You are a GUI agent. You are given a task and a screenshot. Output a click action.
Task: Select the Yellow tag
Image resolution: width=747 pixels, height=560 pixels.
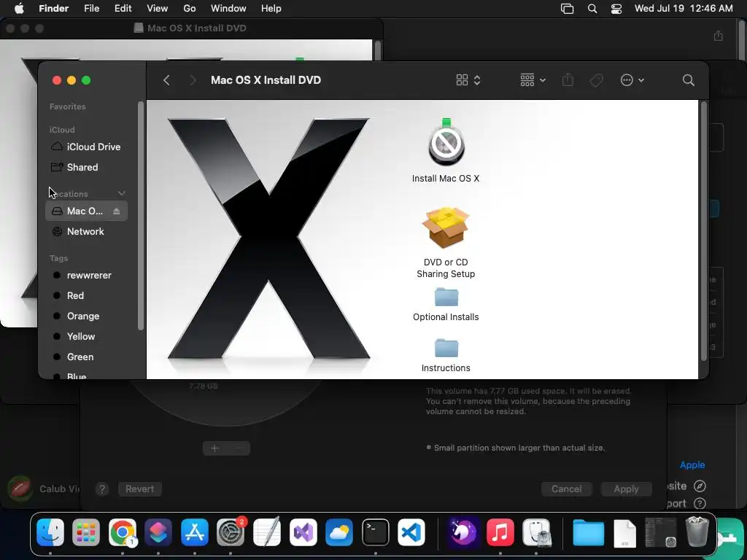tap(86, 336)
